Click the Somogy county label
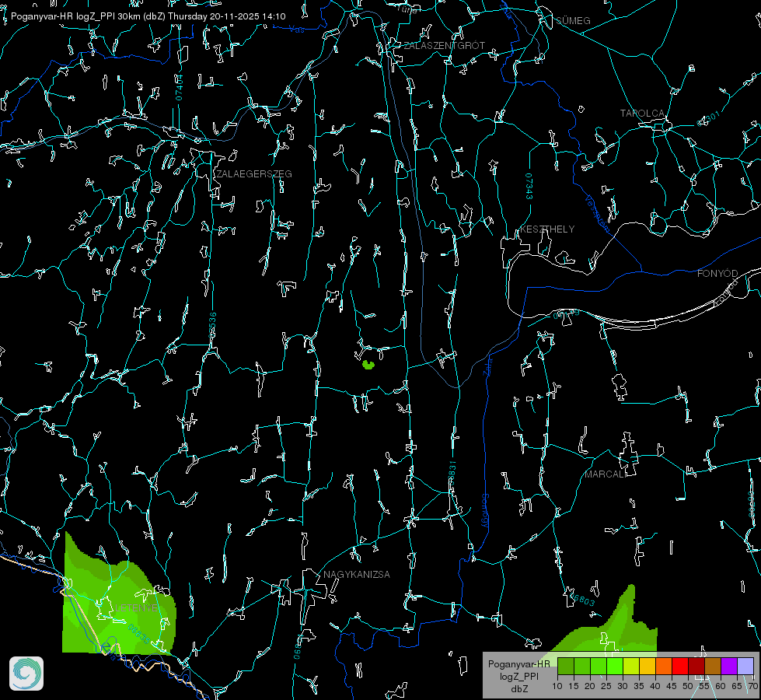761x700 pixels. pos(485,511)
